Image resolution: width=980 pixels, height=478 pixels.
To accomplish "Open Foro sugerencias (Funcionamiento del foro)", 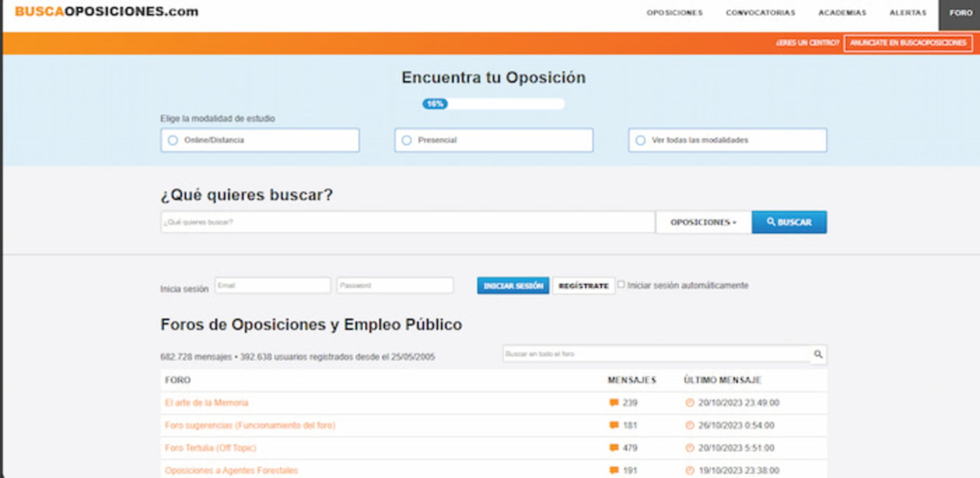I will (x=250, y=425).
